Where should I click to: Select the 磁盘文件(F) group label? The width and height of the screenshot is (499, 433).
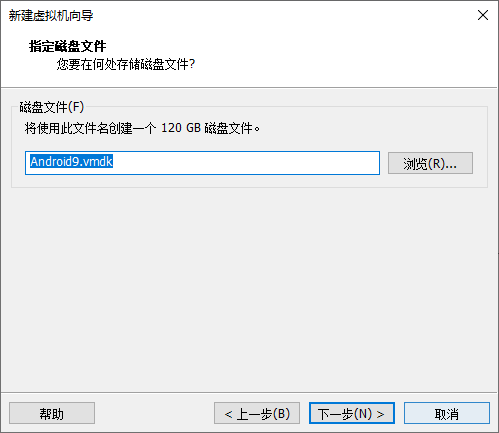pyautogui.click(x=51, y=107)
